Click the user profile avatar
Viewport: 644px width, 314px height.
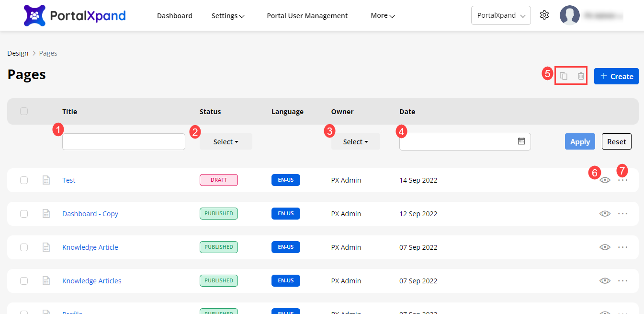569,15
